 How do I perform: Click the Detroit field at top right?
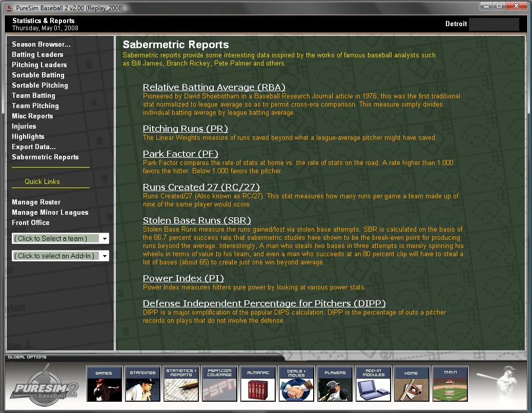(494, 24)
